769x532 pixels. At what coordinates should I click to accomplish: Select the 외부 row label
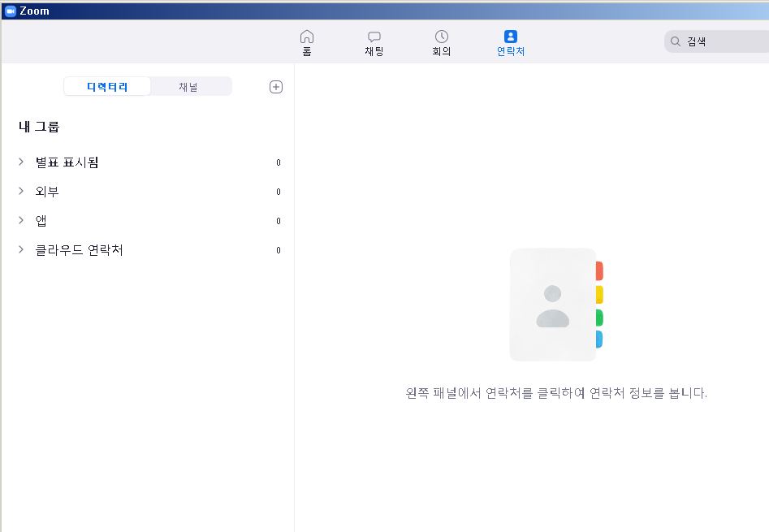pyautogui.click(x=47, y=192)
